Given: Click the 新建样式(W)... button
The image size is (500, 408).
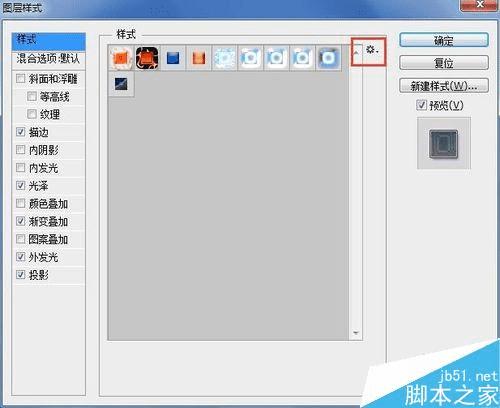Looking at the screenshot, I should point(444,86).
